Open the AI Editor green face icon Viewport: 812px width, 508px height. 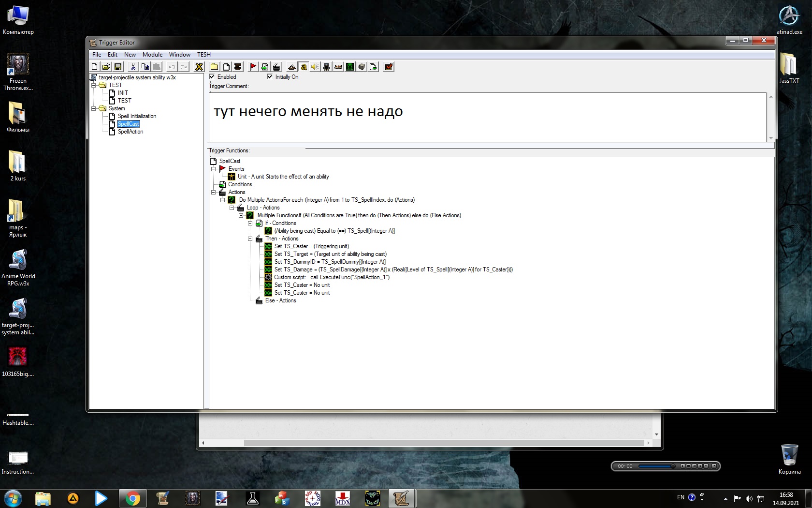click(349, 67)
